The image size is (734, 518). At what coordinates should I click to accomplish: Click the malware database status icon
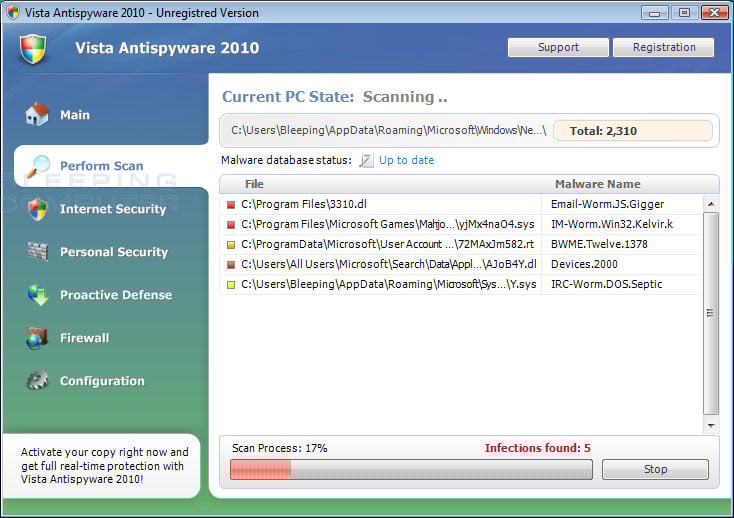(x=367, y=161)
